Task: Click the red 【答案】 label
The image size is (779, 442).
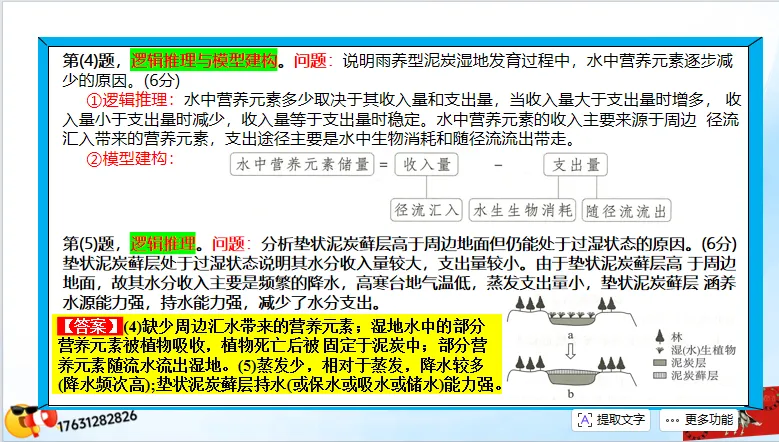Action: (90, 326)
